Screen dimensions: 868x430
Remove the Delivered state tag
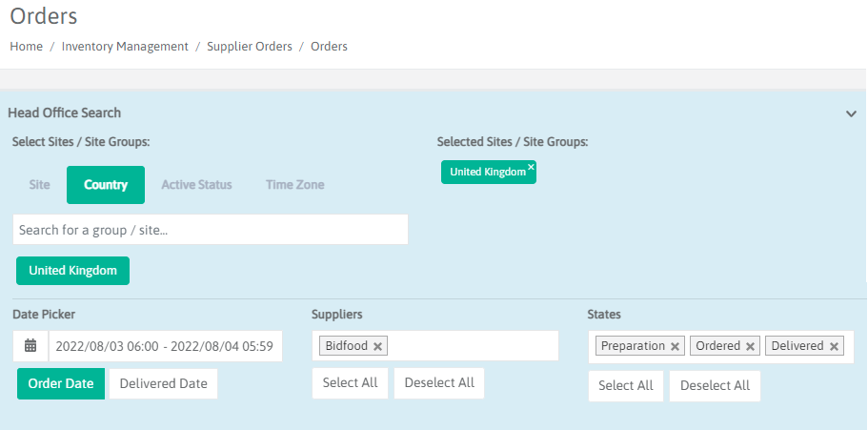[835, 346]
